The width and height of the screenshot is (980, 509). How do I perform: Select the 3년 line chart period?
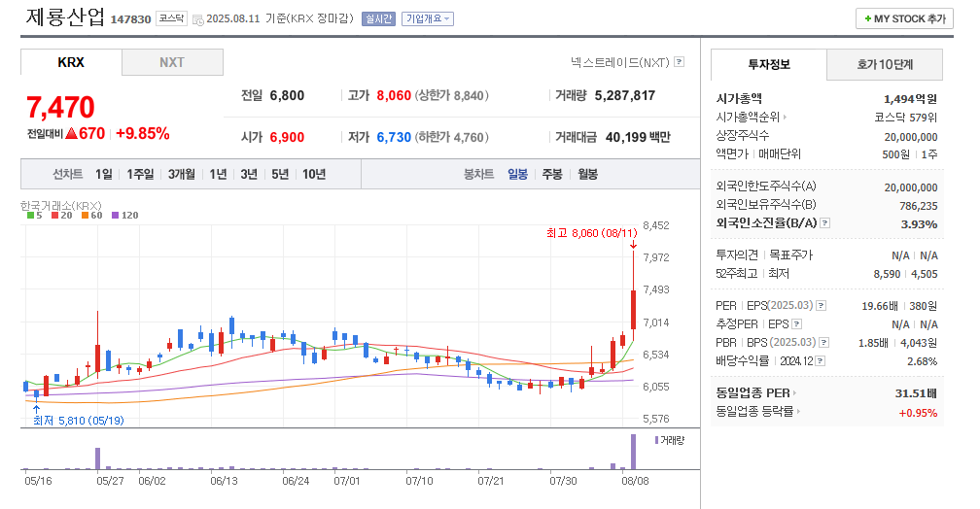249,174
